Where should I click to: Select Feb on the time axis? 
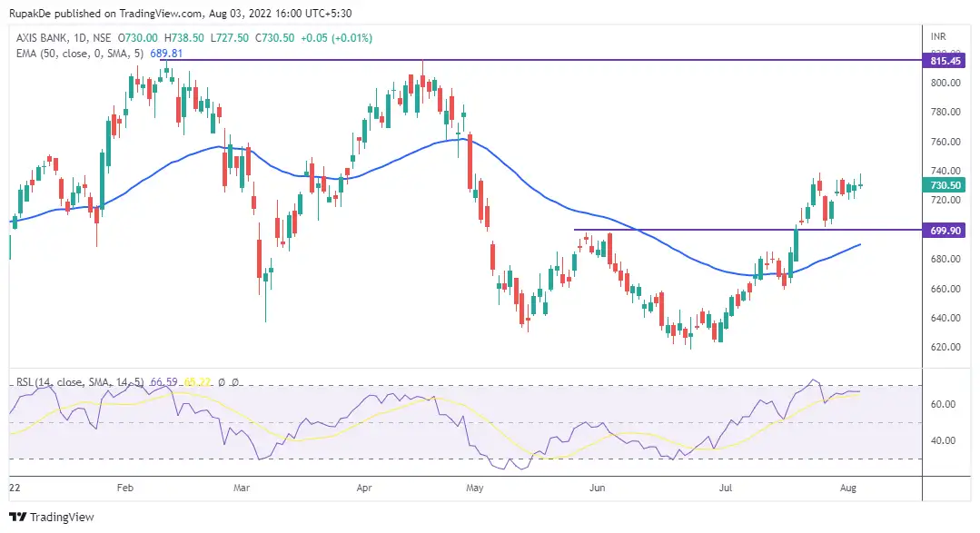click(124, 488)
